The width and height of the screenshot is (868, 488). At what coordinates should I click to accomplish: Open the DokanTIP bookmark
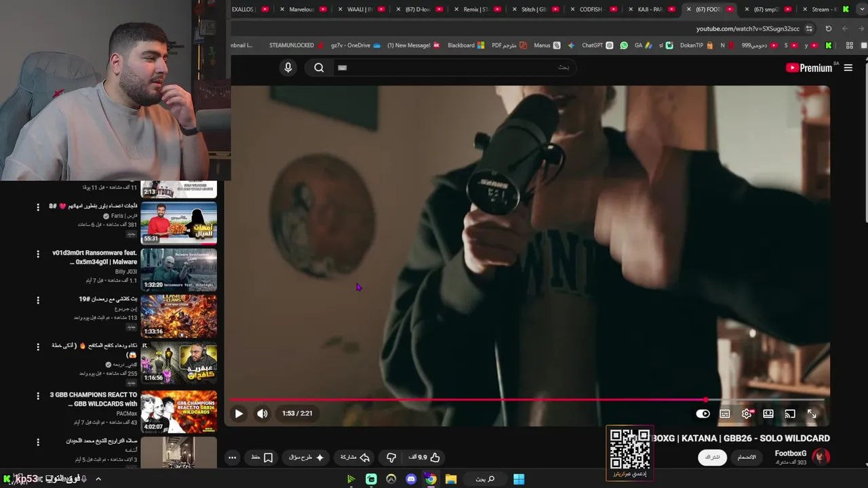tap(696, 45)
